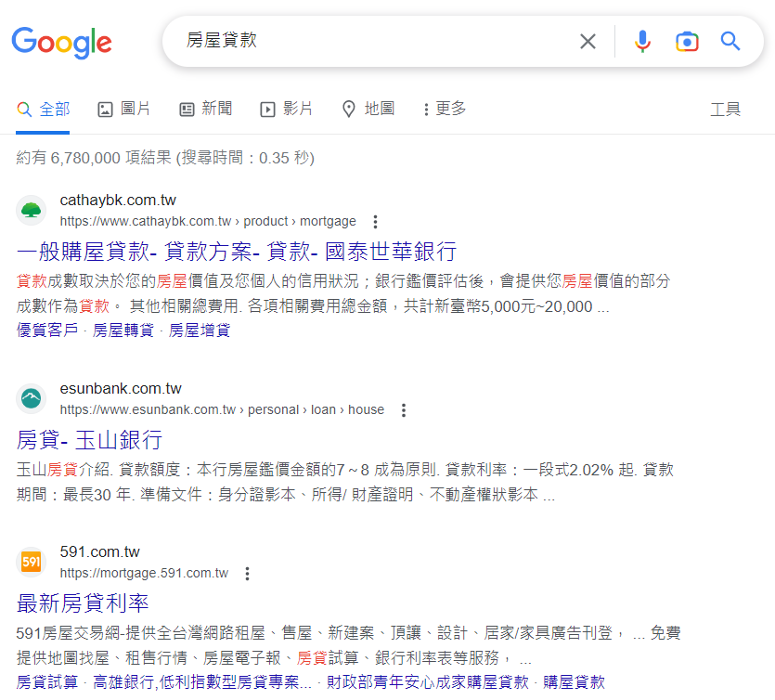Expand the 更多 menu
The width and height of the screenshot is (775, 700).
(445, 109)
